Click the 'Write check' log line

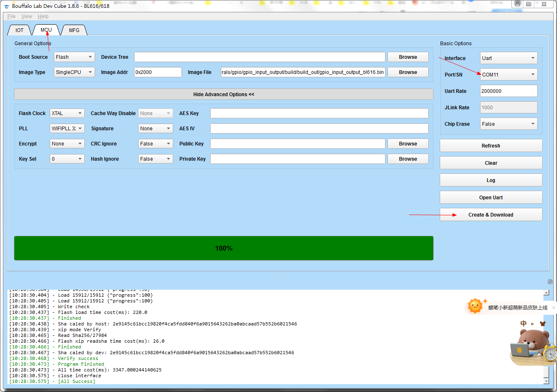click(49, 307)
